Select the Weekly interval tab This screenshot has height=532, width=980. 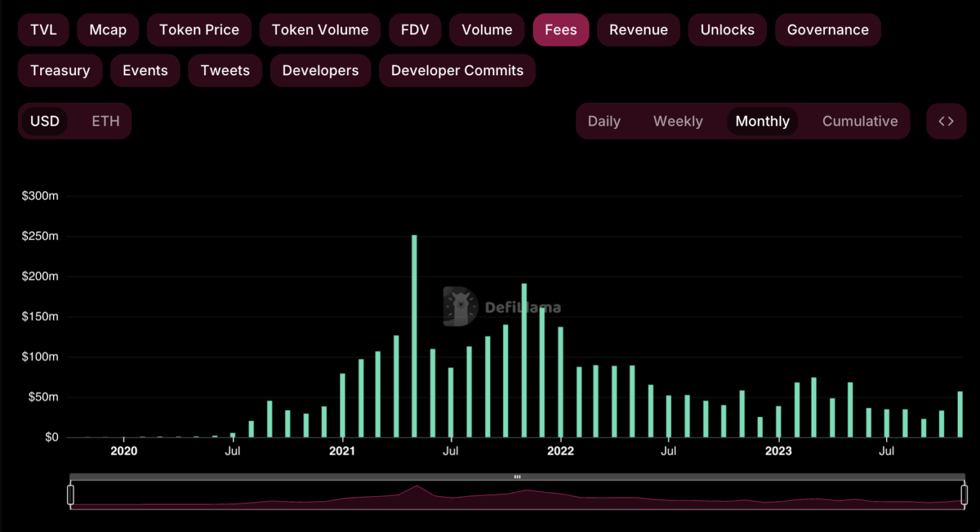pyautogui.click(x=678, y=121)
